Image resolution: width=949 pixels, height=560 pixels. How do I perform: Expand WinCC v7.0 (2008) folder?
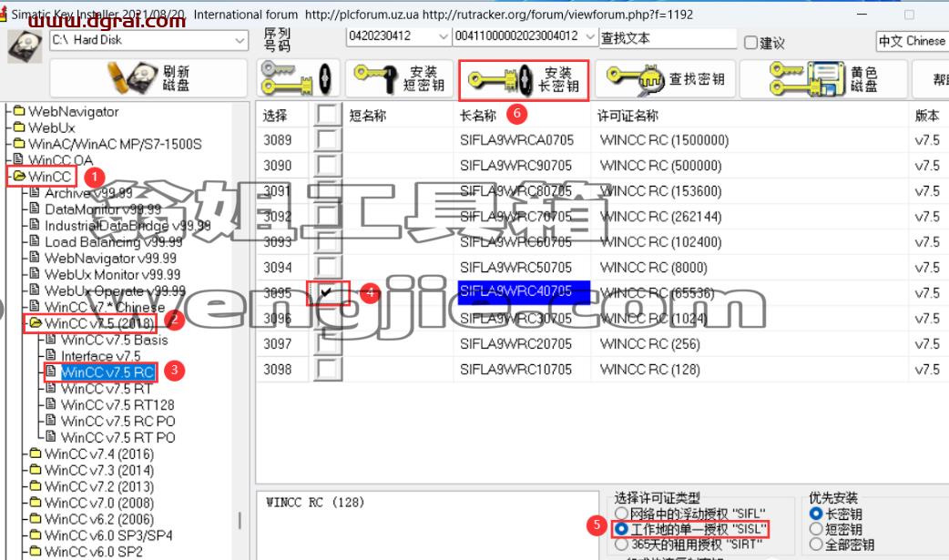pyautogui.click(x=98, y=504)
